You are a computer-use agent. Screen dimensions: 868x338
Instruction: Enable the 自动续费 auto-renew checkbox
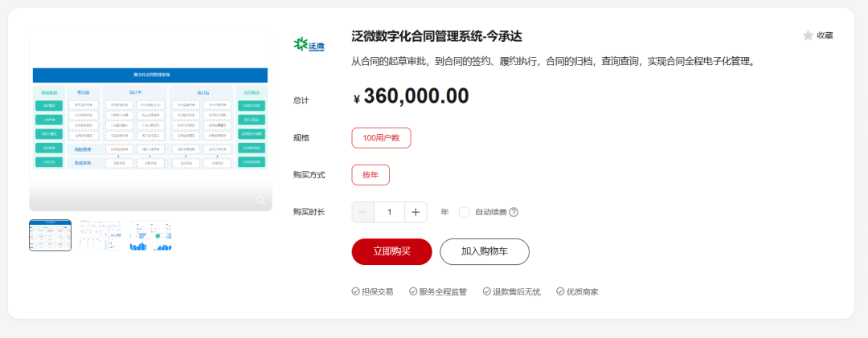point(465,212)
